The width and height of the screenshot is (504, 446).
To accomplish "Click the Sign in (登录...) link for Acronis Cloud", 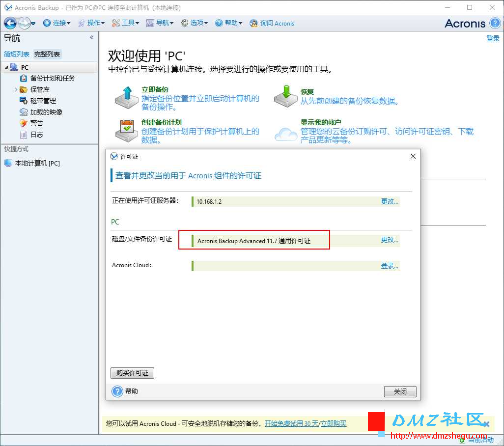I will pos(390,266).
